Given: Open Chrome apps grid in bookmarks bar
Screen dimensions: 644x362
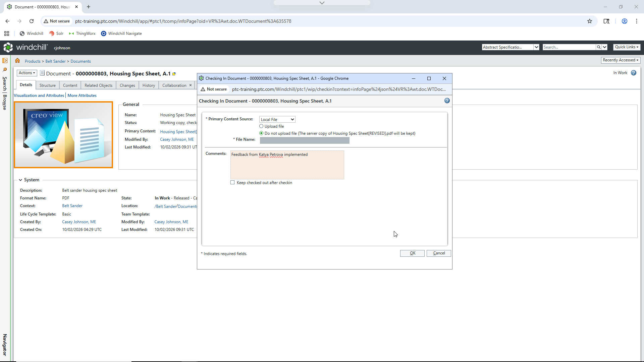Looking at the screenshot, I should [x=7, y=34].
